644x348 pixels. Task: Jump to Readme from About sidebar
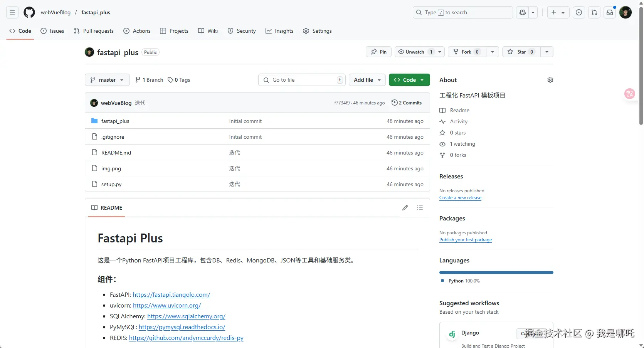tap(454, 110)
